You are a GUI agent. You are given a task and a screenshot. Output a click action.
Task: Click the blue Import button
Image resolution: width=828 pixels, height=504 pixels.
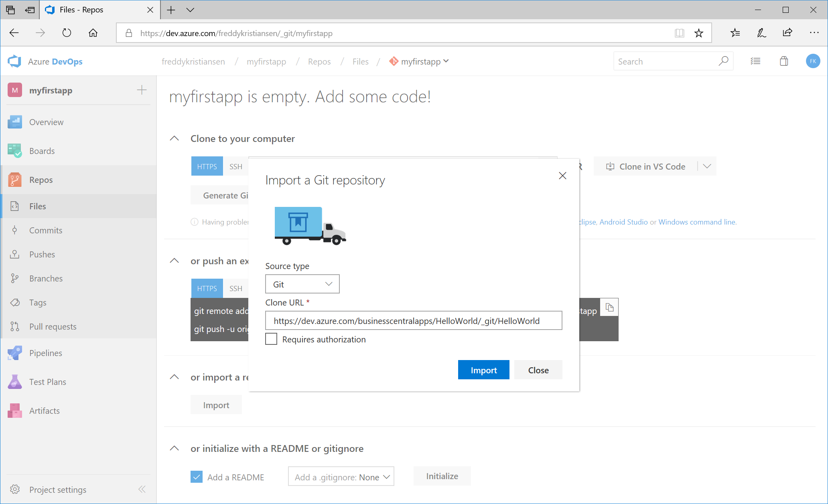coord(483,370)
